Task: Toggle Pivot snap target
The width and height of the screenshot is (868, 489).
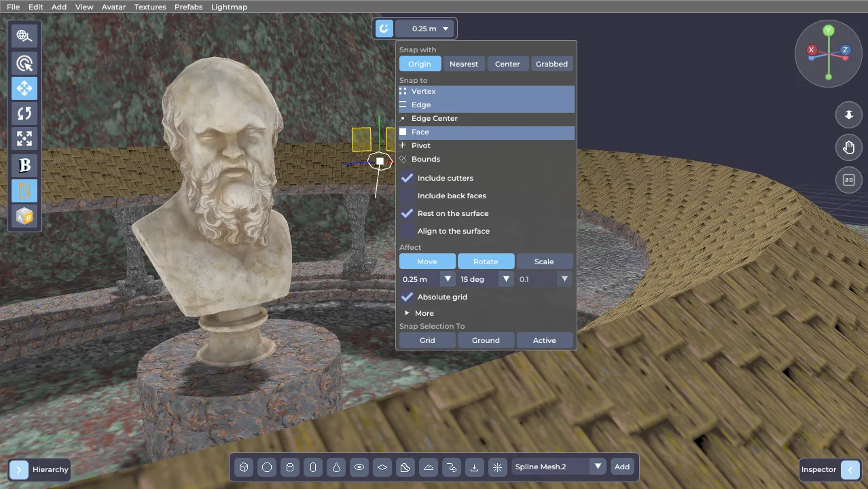Action: (486, 146)
